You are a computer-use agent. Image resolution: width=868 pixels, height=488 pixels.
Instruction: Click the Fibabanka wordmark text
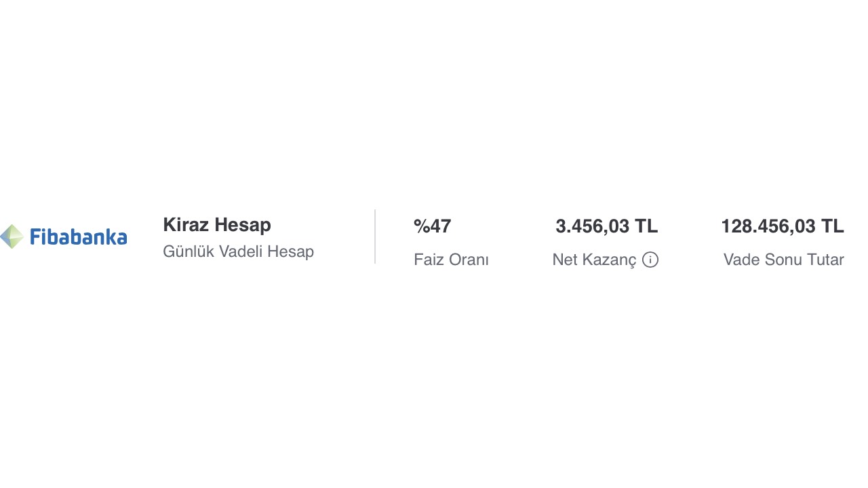pyautogui.click(x=79, y=237)
